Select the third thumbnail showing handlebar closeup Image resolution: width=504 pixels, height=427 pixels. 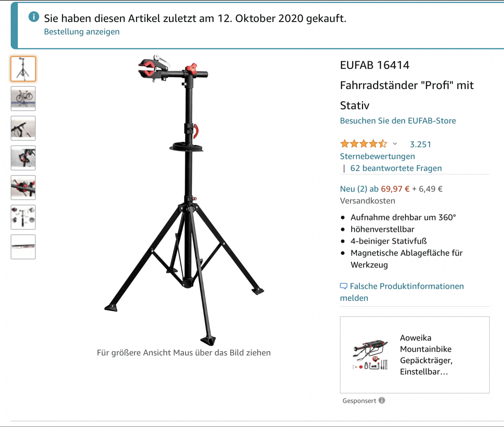[x=23, y=128]
